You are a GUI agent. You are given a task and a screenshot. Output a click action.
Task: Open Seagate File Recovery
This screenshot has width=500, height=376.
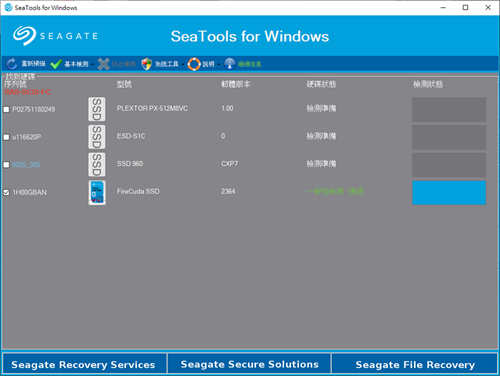tap(415, 364)
